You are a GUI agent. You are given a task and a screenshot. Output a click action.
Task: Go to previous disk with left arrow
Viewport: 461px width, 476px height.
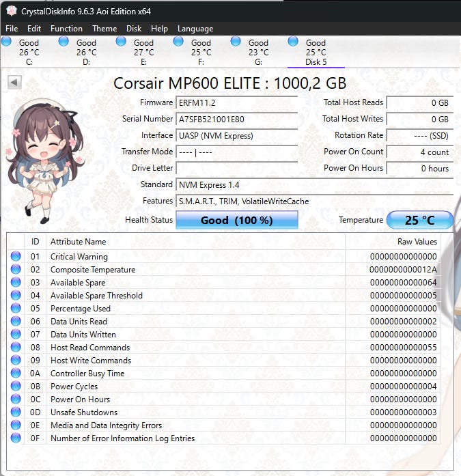[x=14, y=82]
